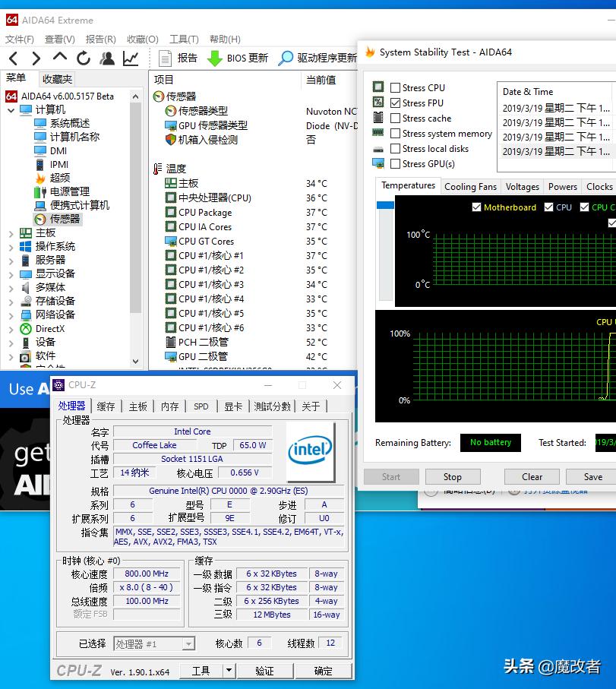This screenshot has height=689, width=616.
Task: Click the graph chart icon in toolbar
Action: [131, 58]
